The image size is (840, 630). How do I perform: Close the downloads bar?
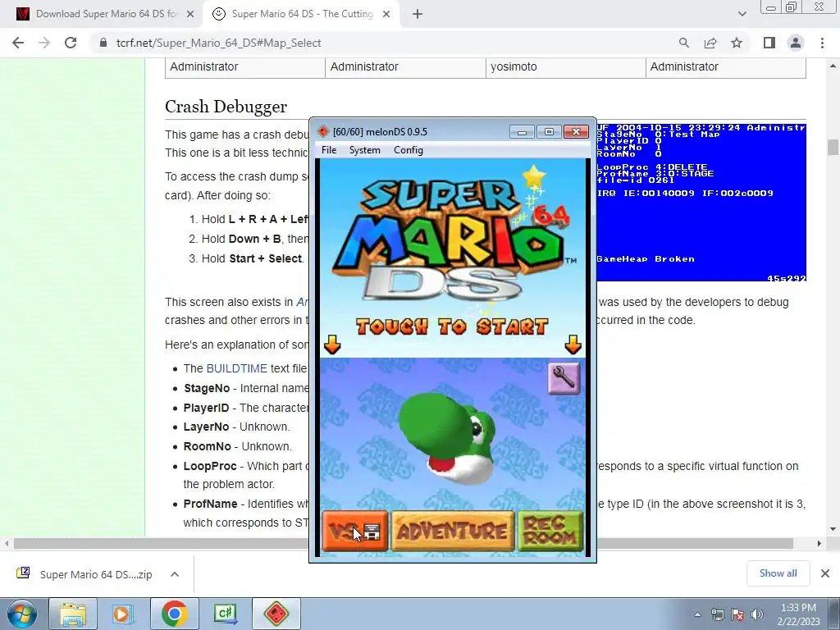pyautogui.click(x=825, y=573)
